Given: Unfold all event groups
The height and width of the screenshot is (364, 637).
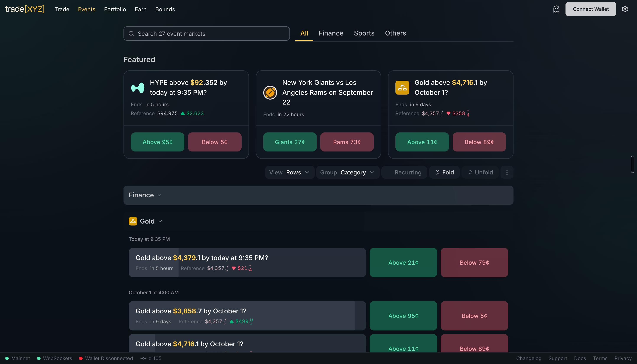Looking at the screenshot, I should tap(480, 172).
